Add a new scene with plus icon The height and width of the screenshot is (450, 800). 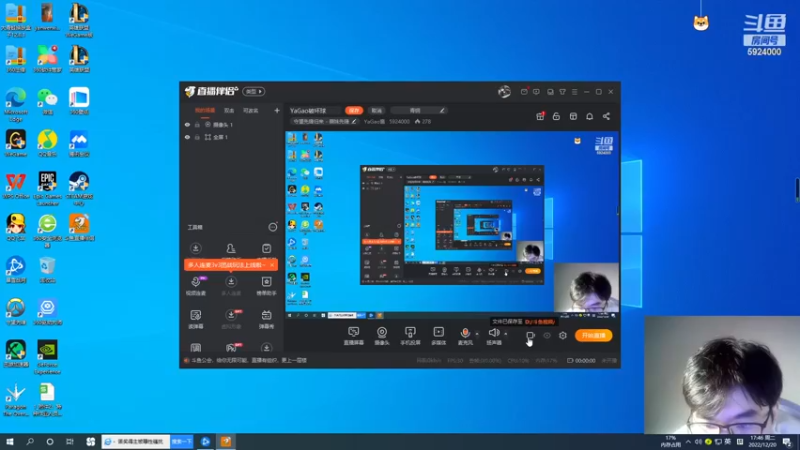(x=277, y=110)
